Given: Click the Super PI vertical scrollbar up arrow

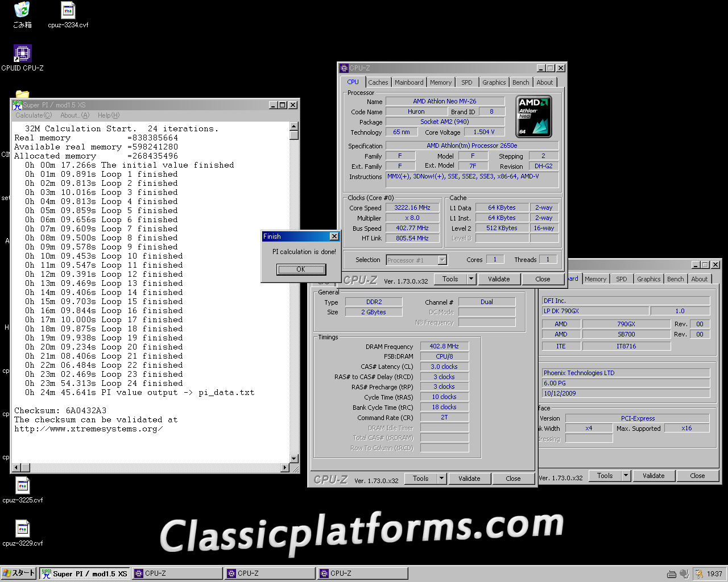Looking at the screenshot, I should coord(294,126).
